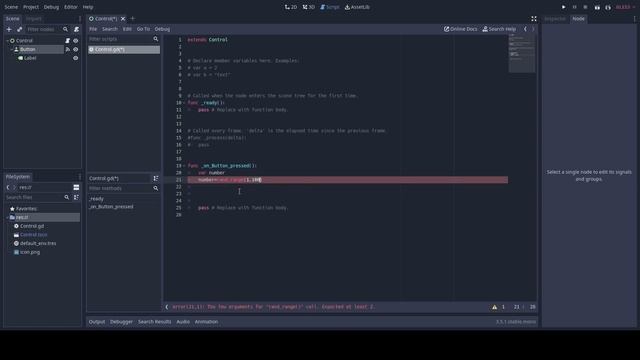Screen dimensions: 640x360
Task: Add a new scene tab
Action: coord(132,18)
